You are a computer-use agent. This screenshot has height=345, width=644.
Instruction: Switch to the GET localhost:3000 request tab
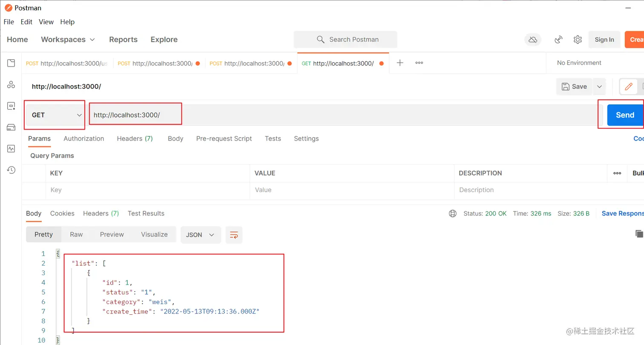(x=343, y=63)
